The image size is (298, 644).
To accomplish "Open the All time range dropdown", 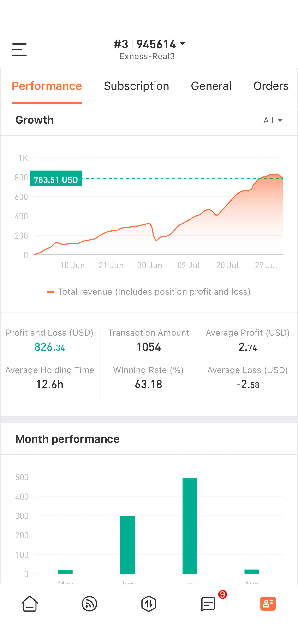I will [273, 120].
